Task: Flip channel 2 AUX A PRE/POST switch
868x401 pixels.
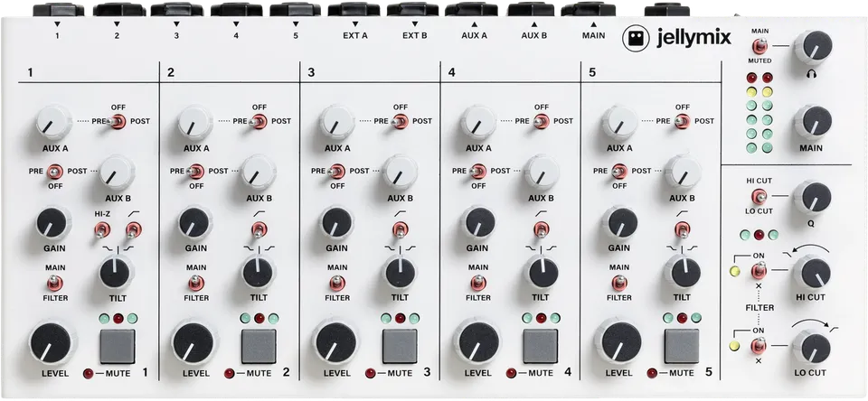Action: coord(258,122)
